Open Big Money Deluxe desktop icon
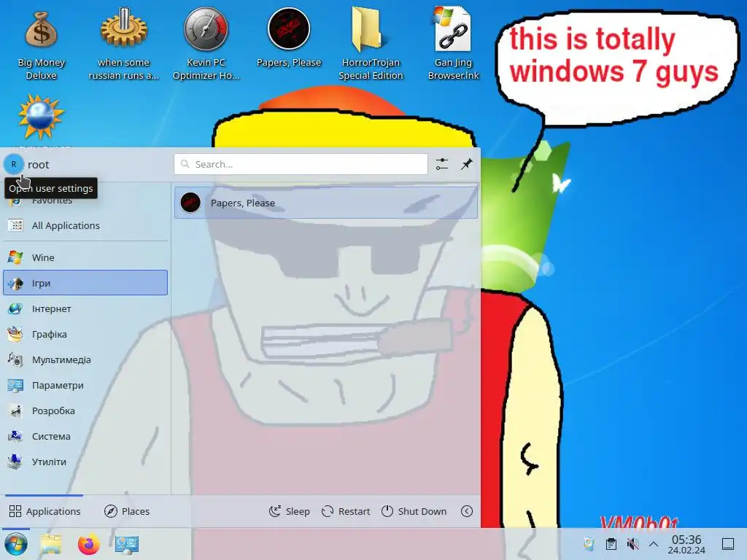Viewport: 747px width, 560px height. coord(41,44)
